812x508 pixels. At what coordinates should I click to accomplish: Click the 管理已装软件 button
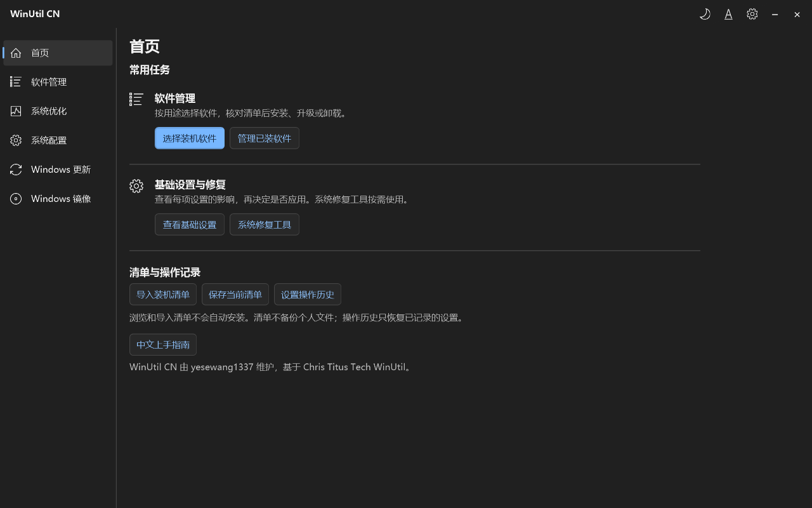pyautogui.click(x=265, y=138)
